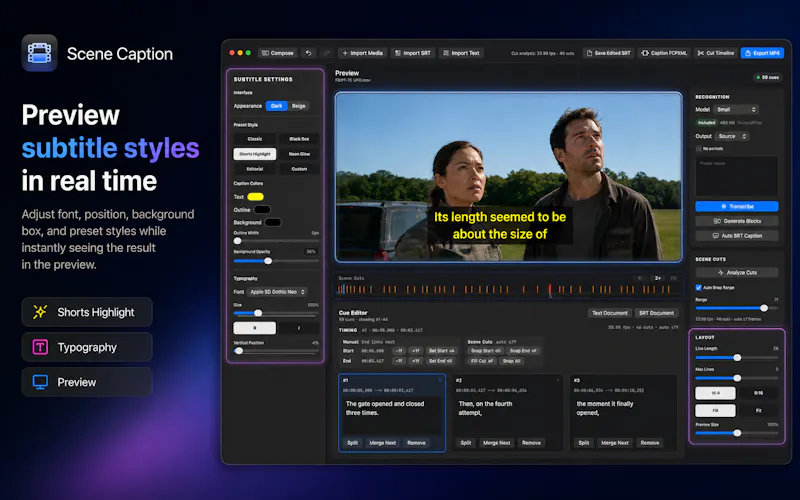The height and width of the screenshot is (500, 800).
Task: Click the blue Preview monitor icon
Action: (x=40, y=382)
